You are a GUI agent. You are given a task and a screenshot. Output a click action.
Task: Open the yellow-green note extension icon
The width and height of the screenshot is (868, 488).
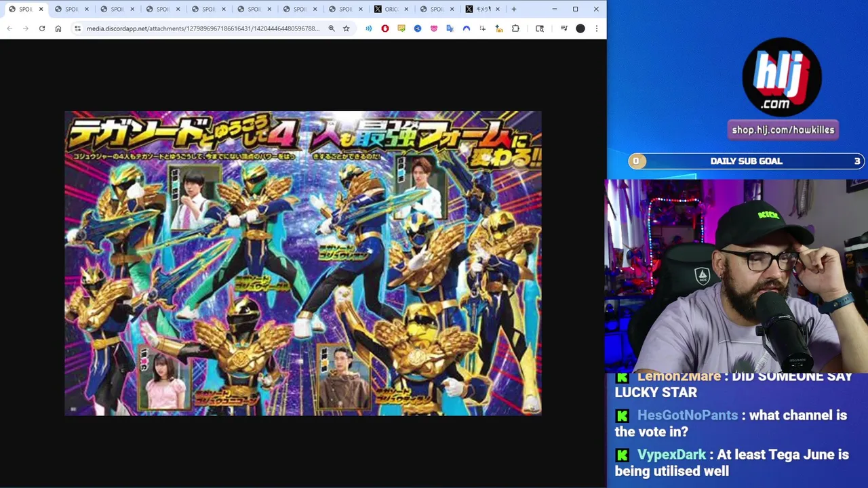401,28
